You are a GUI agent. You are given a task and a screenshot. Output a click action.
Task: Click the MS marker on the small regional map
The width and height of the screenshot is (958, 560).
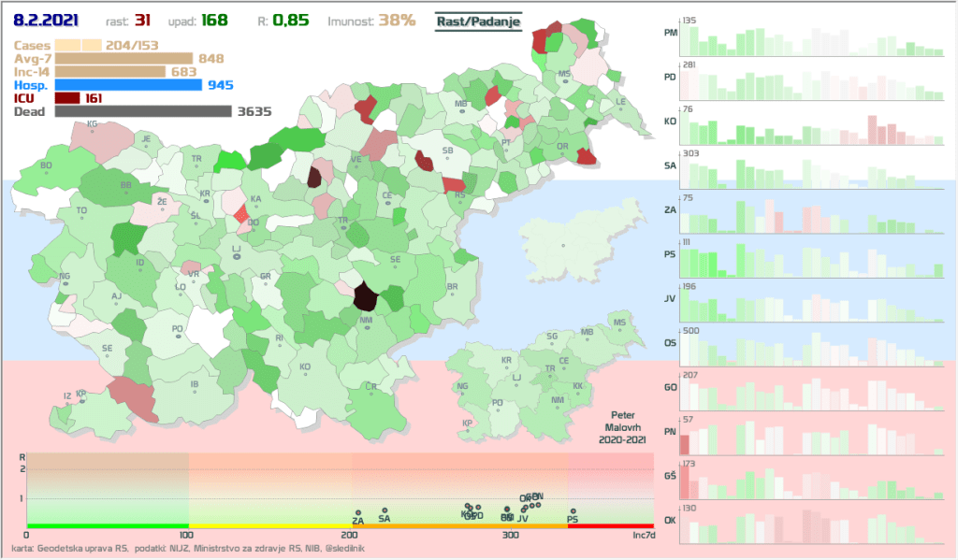click(x=618, y=328)
